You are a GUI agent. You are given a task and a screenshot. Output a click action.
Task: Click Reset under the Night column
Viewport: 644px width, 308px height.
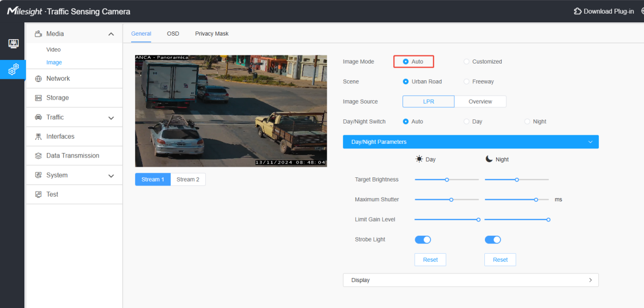[x=500, y=260]
